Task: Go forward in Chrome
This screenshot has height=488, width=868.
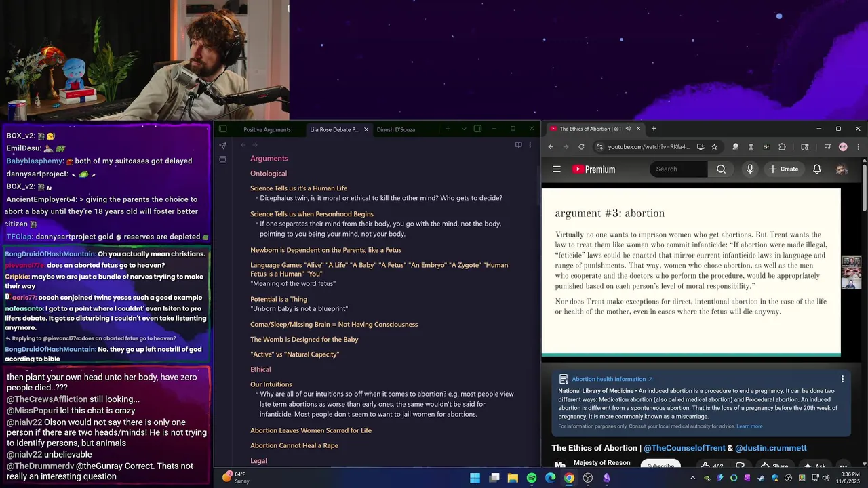Action: pyautogui.click(x=566, y=147)
